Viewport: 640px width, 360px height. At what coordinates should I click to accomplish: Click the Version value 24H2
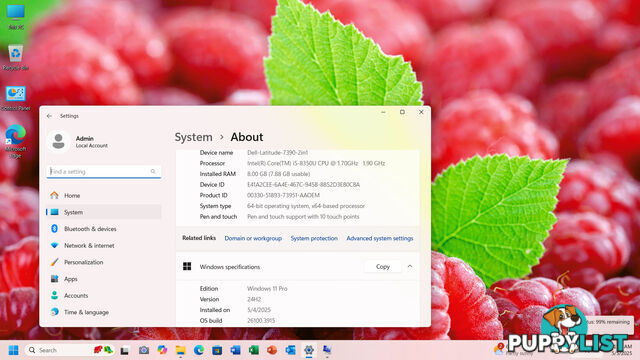pyautogui.click(x=254, y=299)
